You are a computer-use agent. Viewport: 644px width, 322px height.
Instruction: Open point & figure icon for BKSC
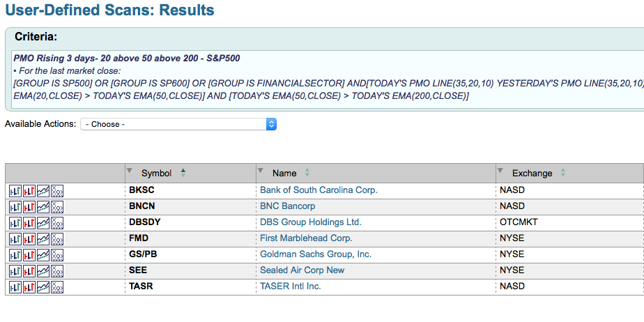click(x=57, y=190)
